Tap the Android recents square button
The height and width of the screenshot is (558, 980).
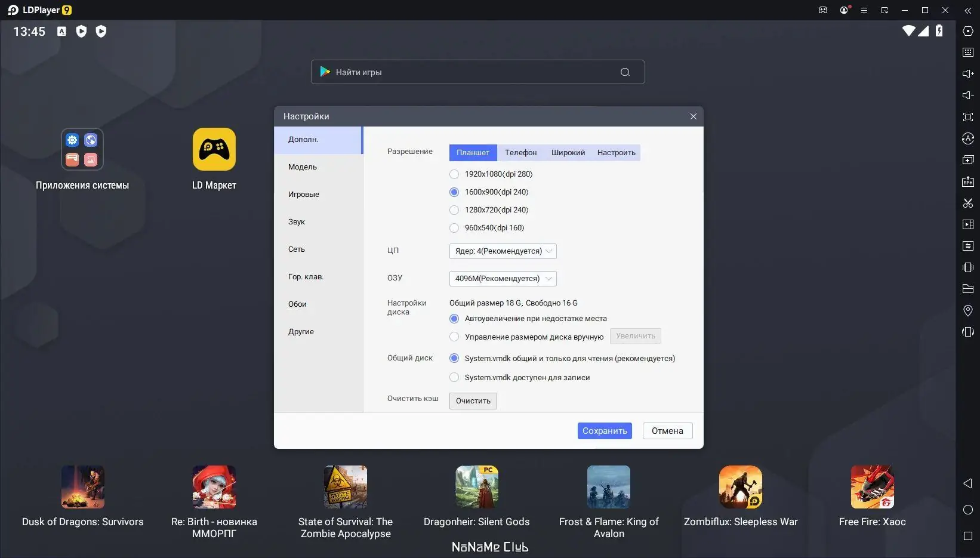coord(968,536)
